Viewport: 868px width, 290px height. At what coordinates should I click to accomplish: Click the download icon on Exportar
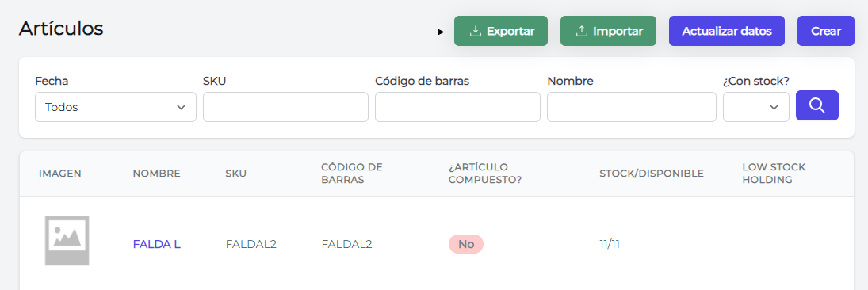point(475,31)
